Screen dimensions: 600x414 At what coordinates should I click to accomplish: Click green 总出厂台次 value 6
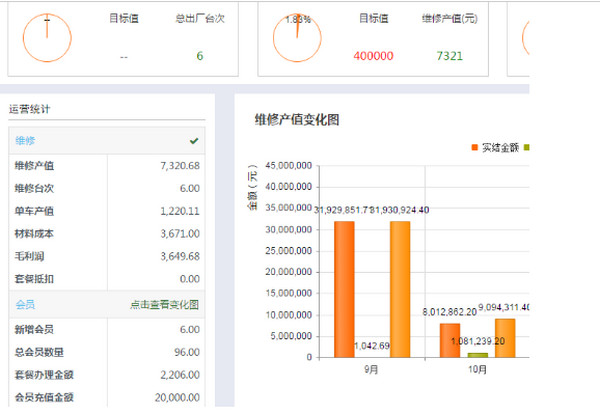point(200,56)
